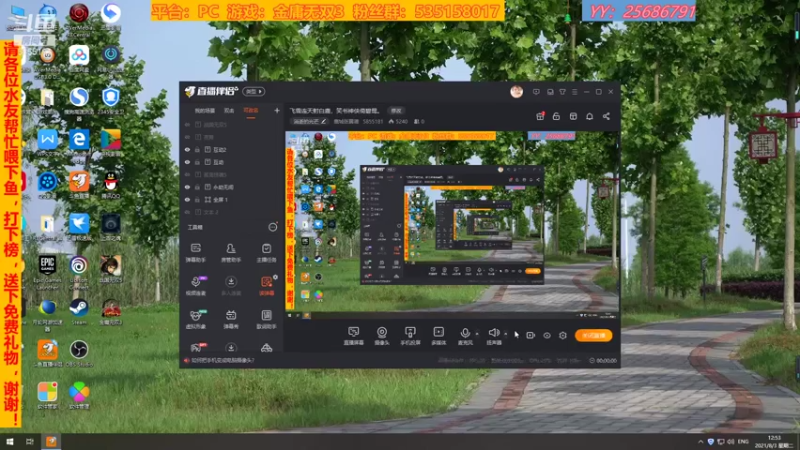Open Task View on the taskbar
Viewport: 800px width, 450px height.
pyautogui.click(x=30, y=441)
